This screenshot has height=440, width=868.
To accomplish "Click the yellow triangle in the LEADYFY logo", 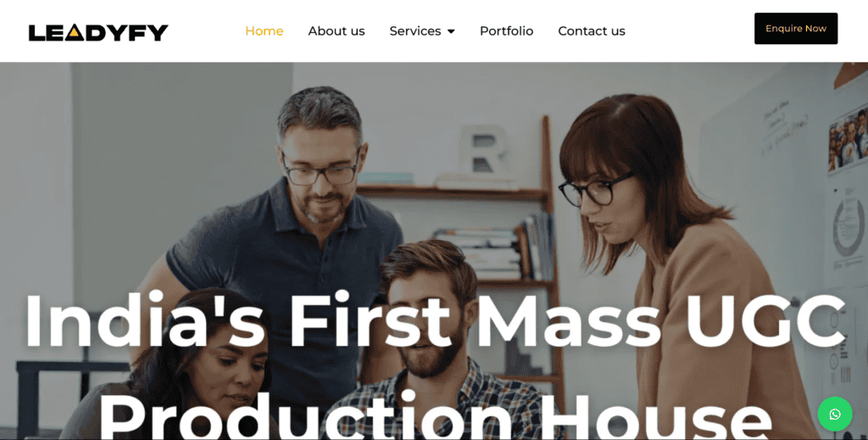I will [74, 34].
